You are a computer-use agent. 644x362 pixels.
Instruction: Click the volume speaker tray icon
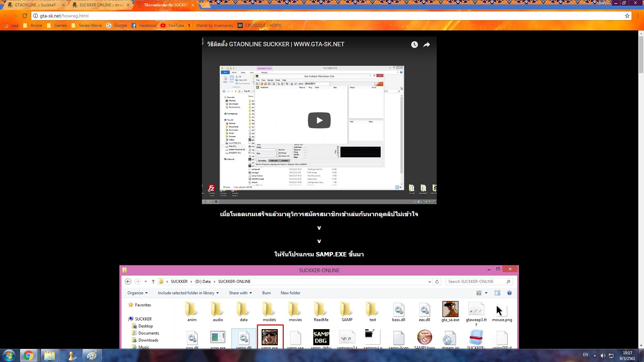point(603,356)
